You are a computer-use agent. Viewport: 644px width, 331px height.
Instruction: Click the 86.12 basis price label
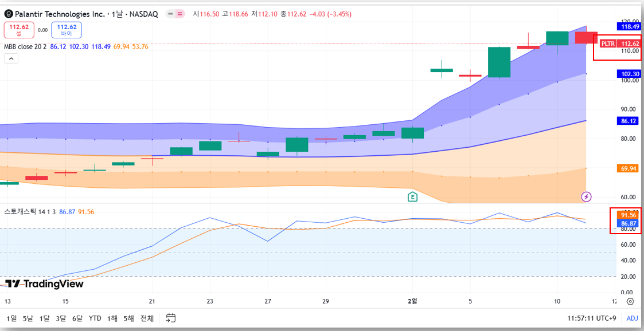tap(628, 121)
